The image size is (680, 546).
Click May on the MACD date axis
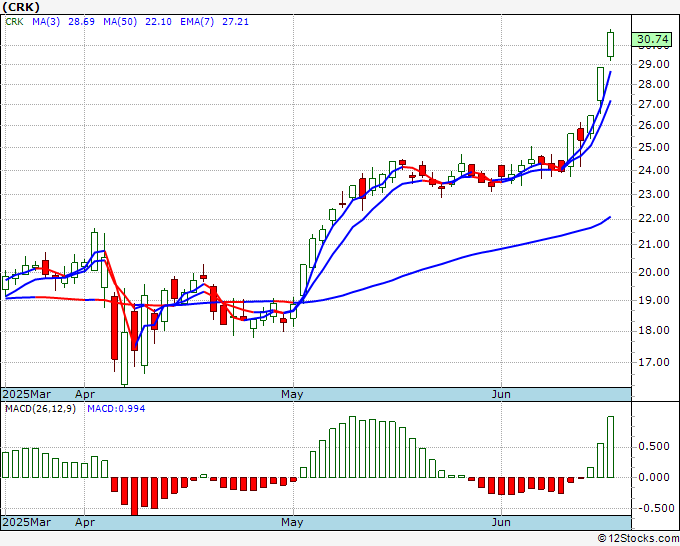coord(292,522)
